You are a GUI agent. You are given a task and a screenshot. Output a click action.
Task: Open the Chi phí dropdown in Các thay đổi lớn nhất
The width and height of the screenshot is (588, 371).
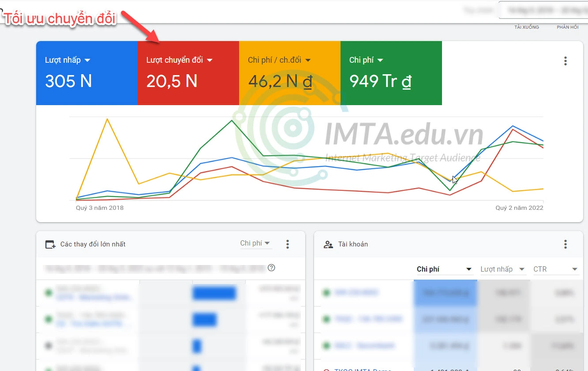(x=255, y=243)
